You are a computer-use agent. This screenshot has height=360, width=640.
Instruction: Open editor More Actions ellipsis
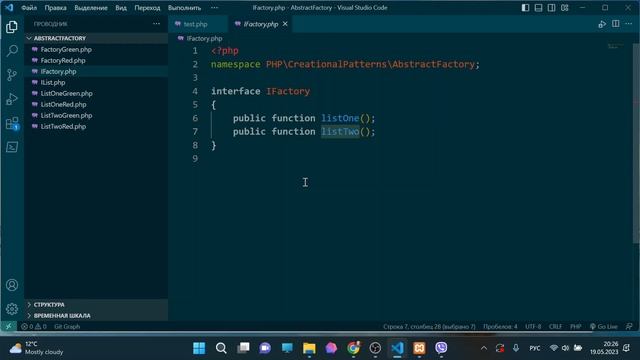point(629,24)
